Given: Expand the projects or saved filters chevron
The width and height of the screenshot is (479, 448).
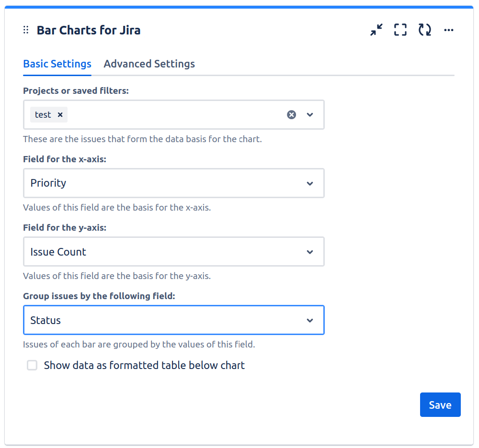Looking at the screenshot, I should 310,115.
